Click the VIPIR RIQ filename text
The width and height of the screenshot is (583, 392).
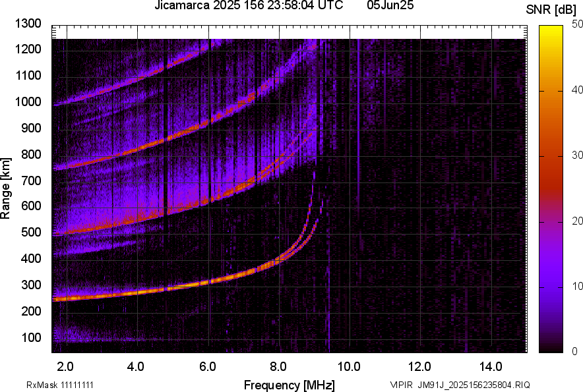pyautogui.click(x=460, y=385)
